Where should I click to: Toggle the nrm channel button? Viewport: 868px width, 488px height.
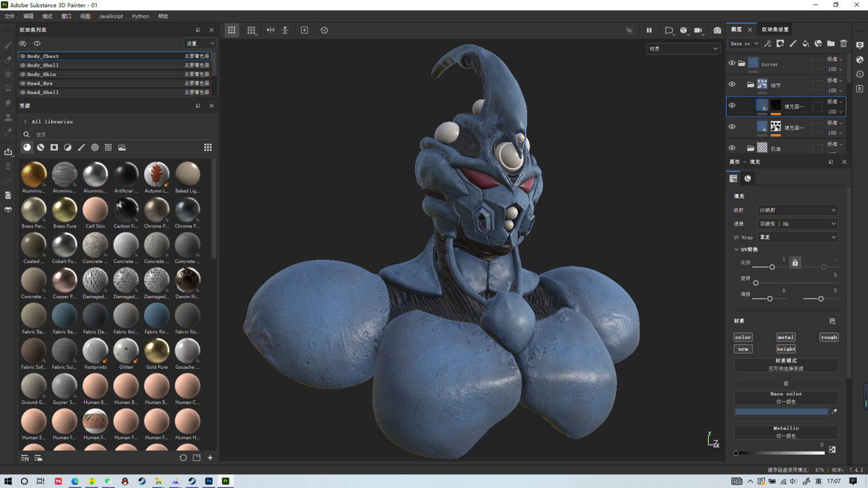click(x=743, y=349)
